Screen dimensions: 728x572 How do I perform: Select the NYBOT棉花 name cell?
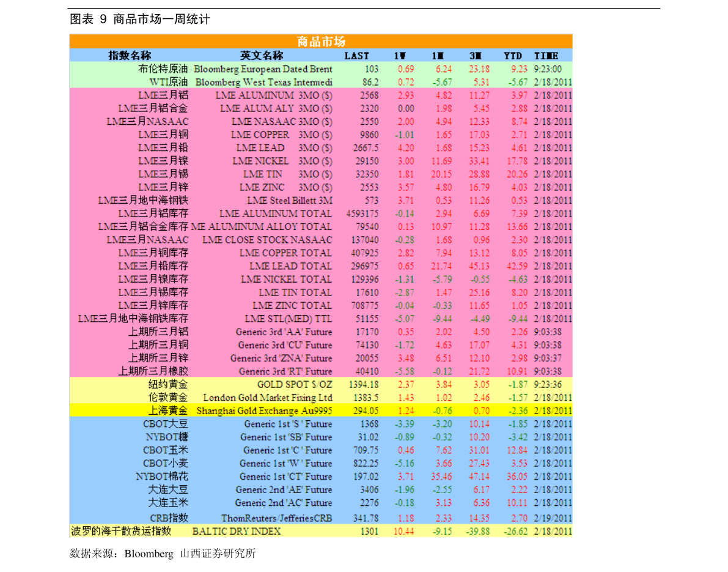[162, 477]
